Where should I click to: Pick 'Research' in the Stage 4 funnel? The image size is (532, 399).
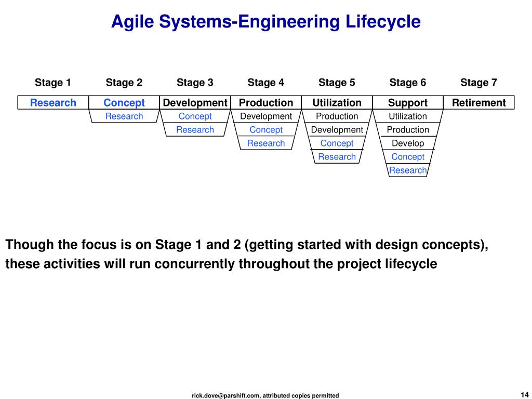[x=266, y=143]
